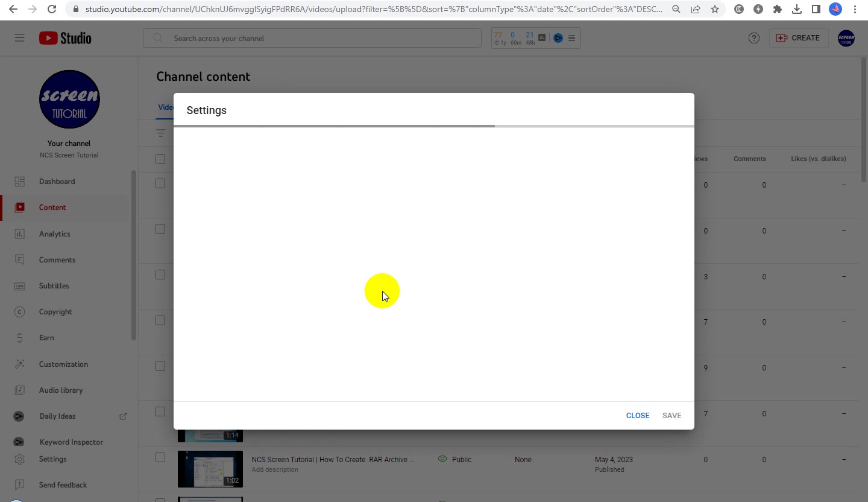The height and width of the screenshot is (502, 868).
Task: Open the filter list icon below the tabs
Action: 160,133
